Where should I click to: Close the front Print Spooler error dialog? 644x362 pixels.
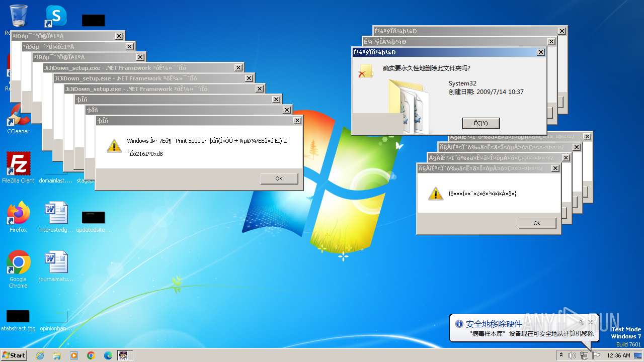(297, 121)
